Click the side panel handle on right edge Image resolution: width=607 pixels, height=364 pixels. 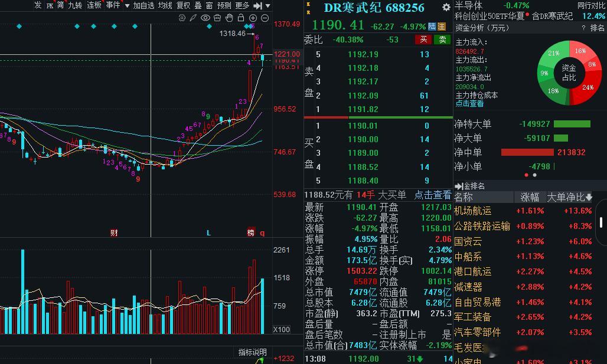[601, 223]
